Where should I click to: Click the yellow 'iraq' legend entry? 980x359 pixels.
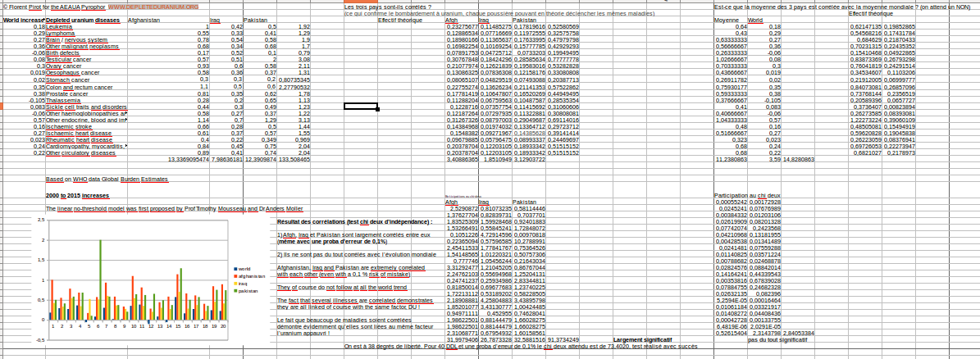pyautogui.click(x=241, y=283)
